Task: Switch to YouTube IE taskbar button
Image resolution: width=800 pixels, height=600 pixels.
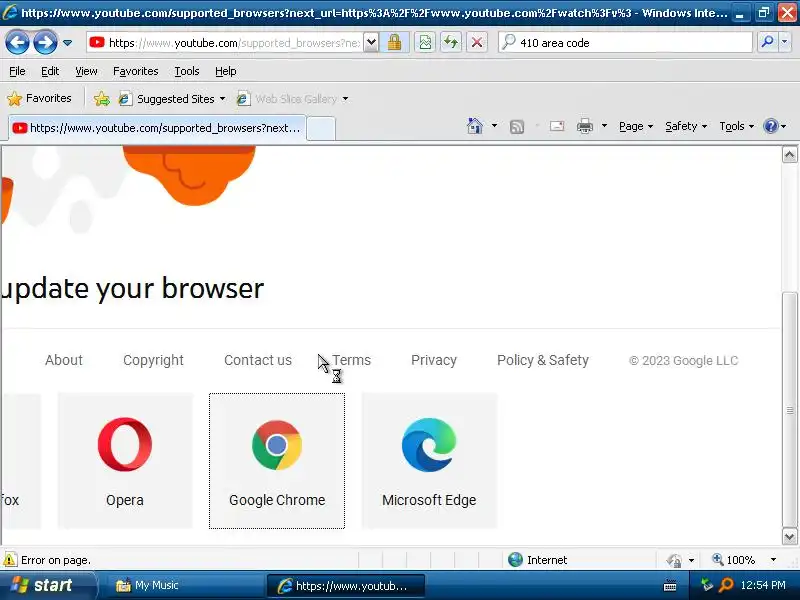Action: (345, 586)
